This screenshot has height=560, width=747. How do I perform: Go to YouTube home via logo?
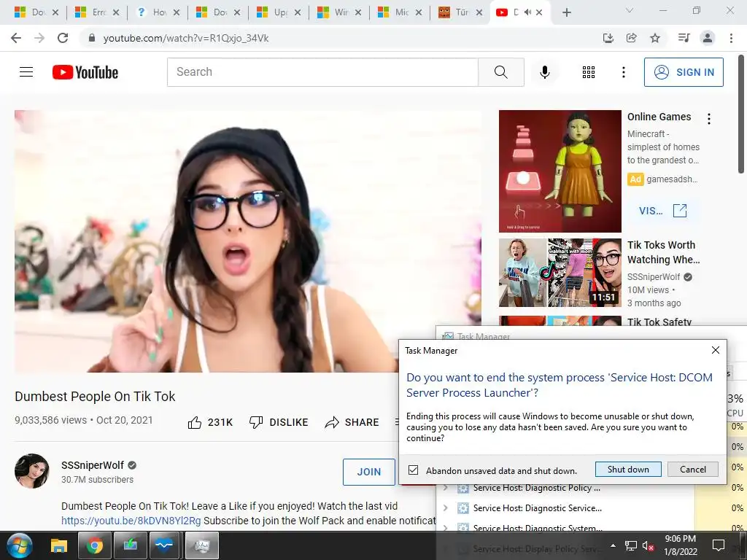click(85, 72)
